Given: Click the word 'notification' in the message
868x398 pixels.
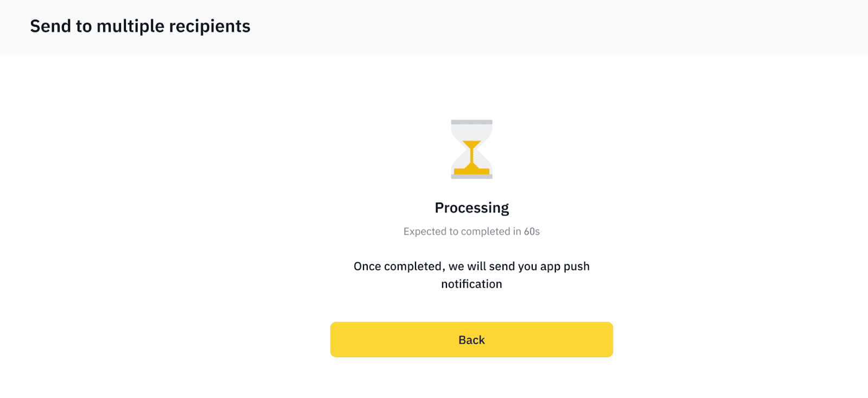Looking at the screenshot, I should pyautogui.click(x=471, y=284).
